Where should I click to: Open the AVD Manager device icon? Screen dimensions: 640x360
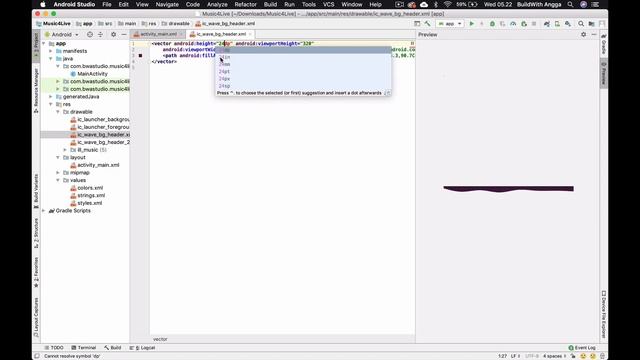point(557,24)
